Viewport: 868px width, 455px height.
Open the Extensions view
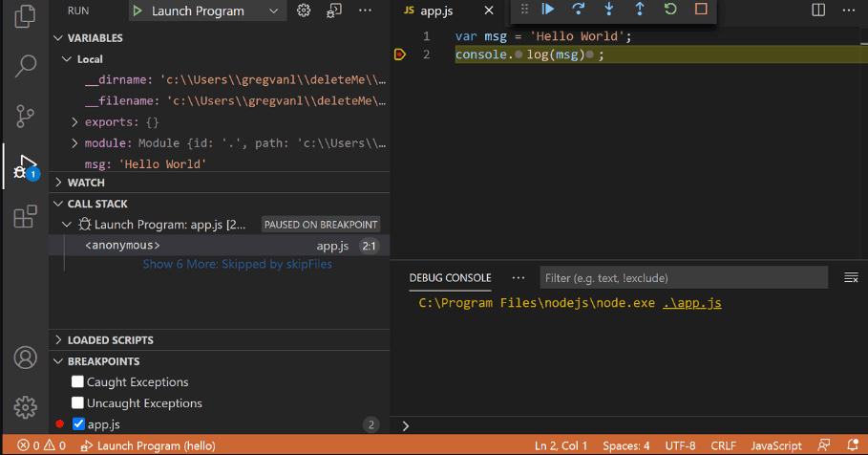pos(25,217)
